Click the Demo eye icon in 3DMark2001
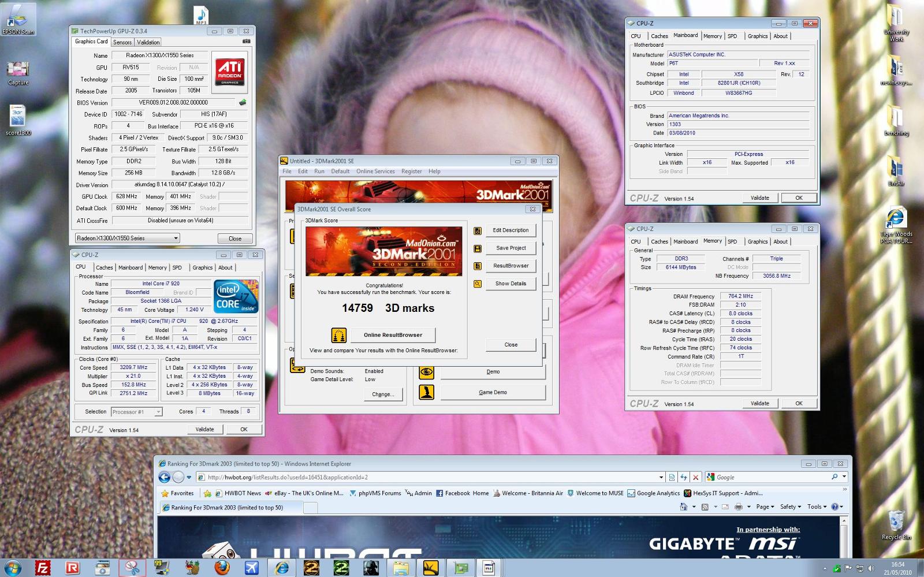 coord(426,372)
